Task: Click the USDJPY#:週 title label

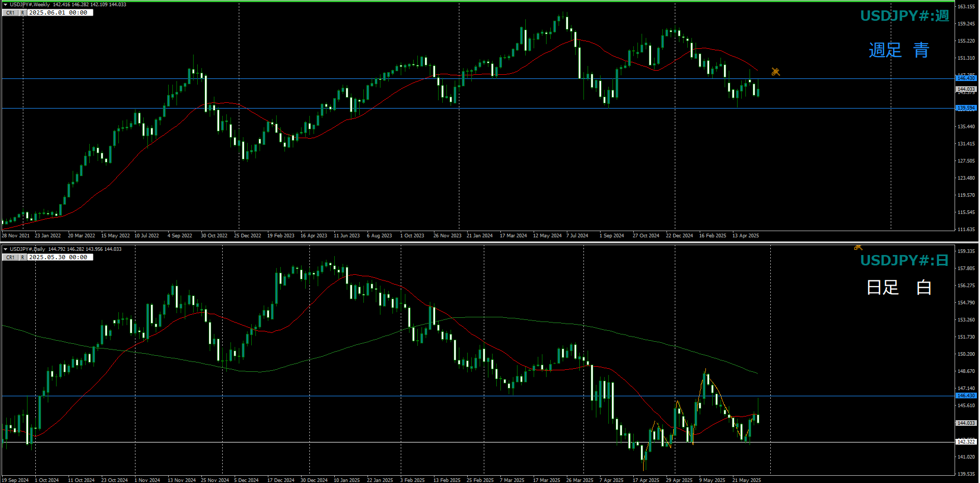Action: (x=905, y=16)
